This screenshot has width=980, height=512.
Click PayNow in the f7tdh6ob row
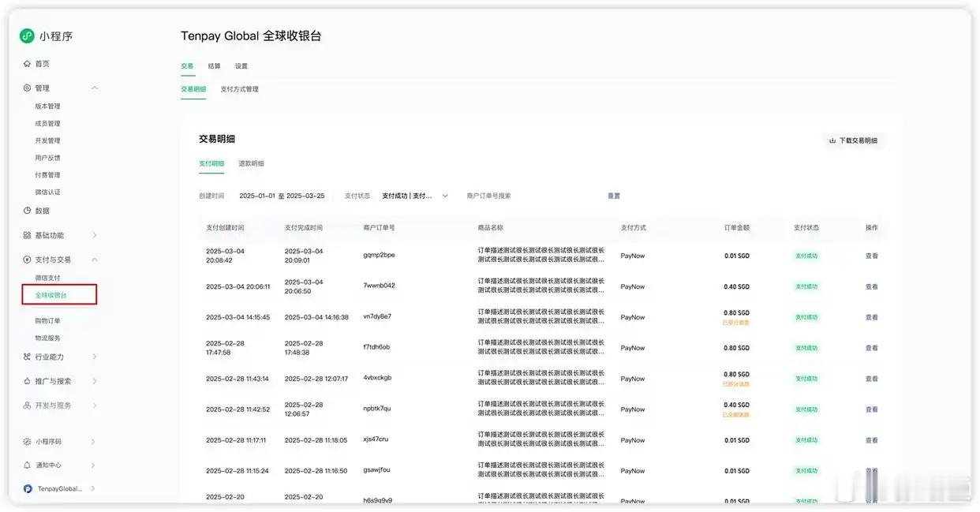point(633,348)
